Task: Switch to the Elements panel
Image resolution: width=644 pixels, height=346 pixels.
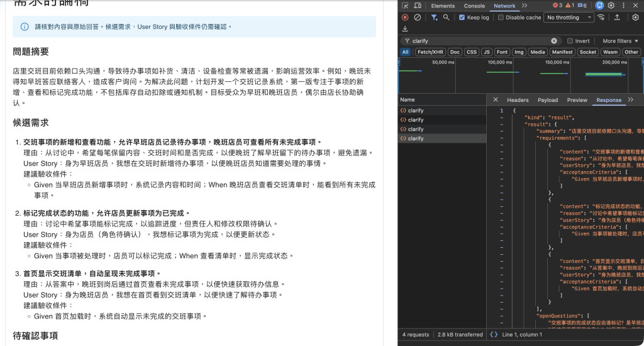Action: (443, 6)
